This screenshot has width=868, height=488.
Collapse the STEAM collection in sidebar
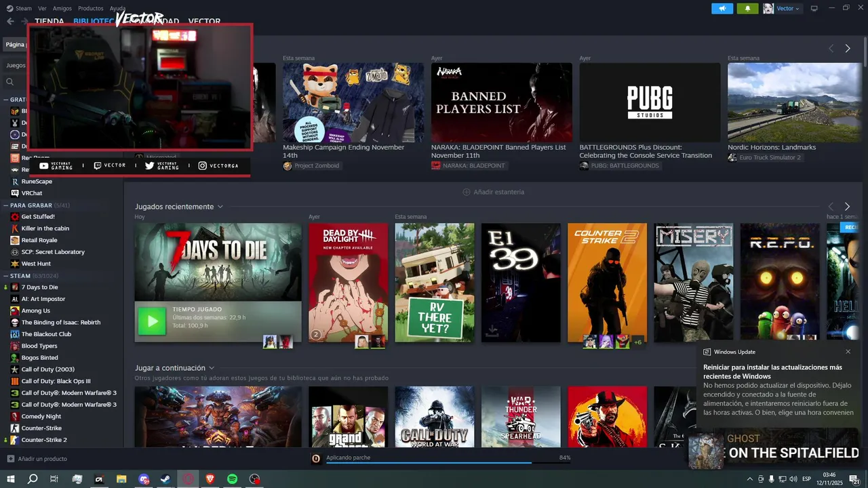coord(5,276)
